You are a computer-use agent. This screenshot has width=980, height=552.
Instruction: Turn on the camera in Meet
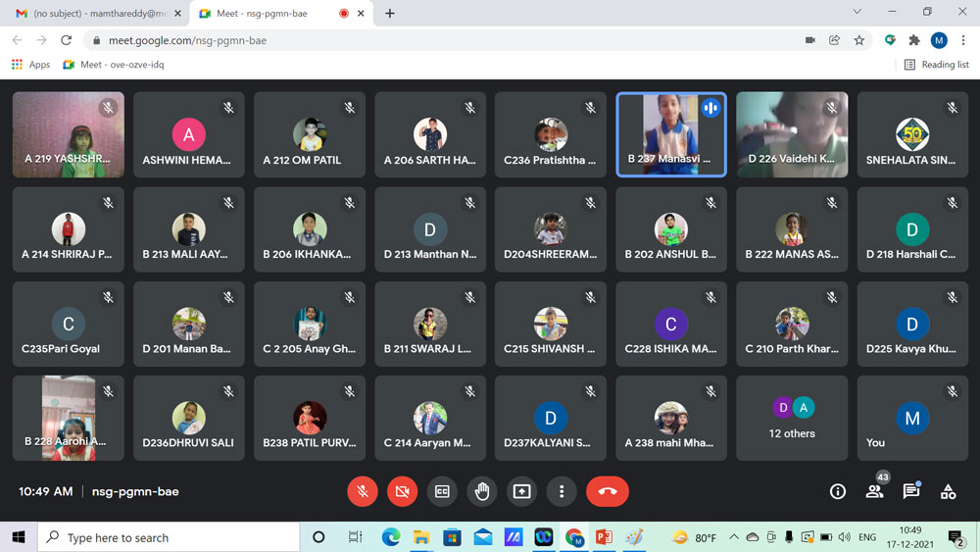coord(402,491)
